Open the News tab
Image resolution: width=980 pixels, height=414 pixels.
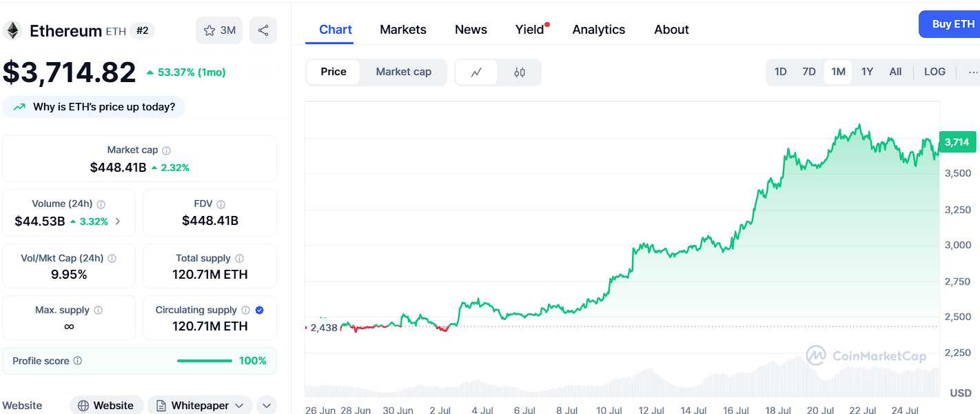tap(471, 29)
